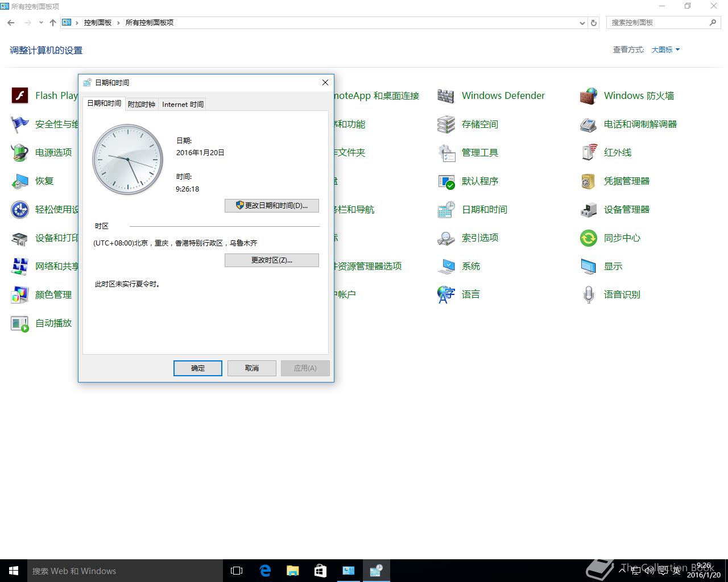The height and width of the screenshot is (582, 728).
Task: Open the Flash Player control panel icon
Action: click(x=20, y=95)
